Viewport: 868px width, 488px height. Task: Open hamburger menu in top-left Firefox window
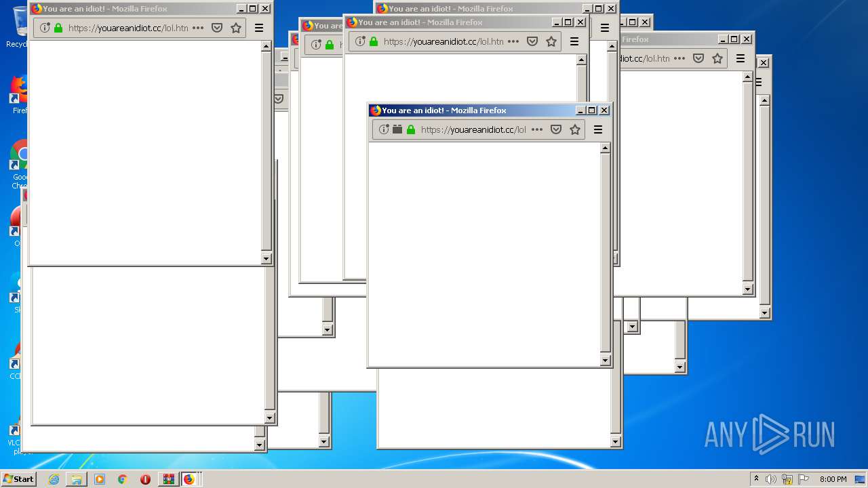(x=259, y=28)
